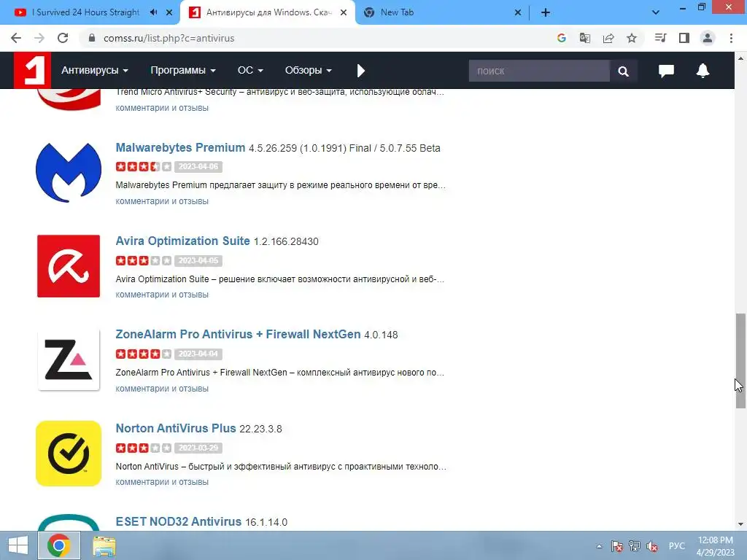This screenshot has width=747, height=560.
Task: Select the Антивирусы для Windows tab
Action: [268, 12]
